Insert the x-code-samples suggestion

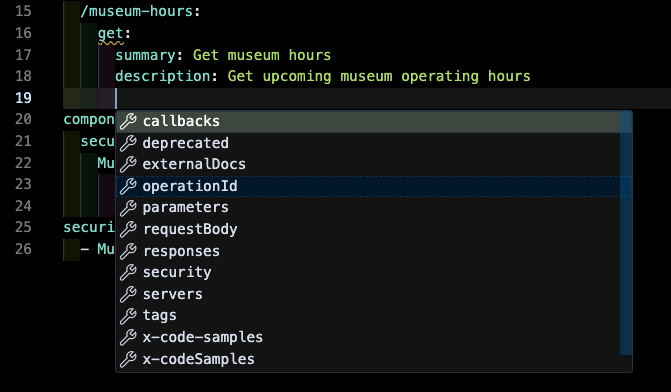368,337
